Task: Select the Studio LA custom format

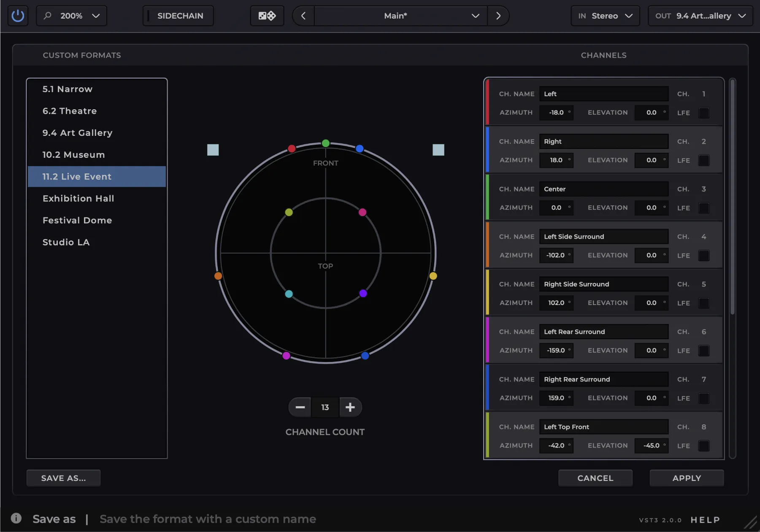Action: pyautogui.click(x=97, y=242)
